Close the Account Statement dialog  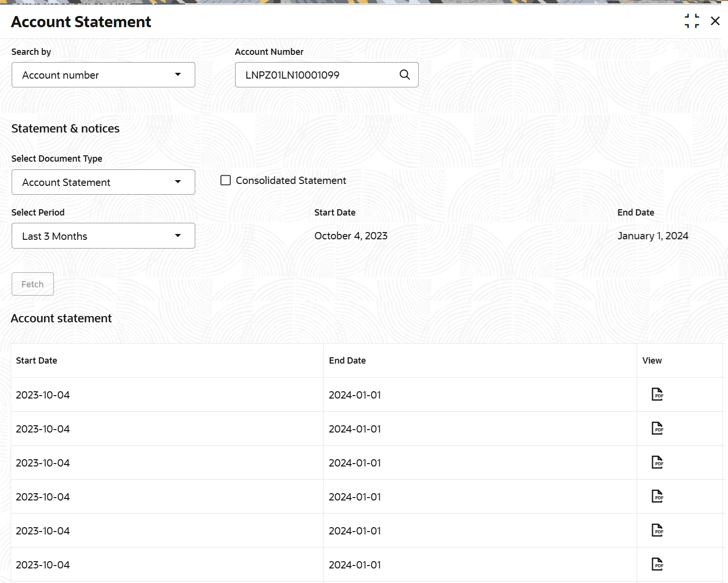tap(715, 21)
